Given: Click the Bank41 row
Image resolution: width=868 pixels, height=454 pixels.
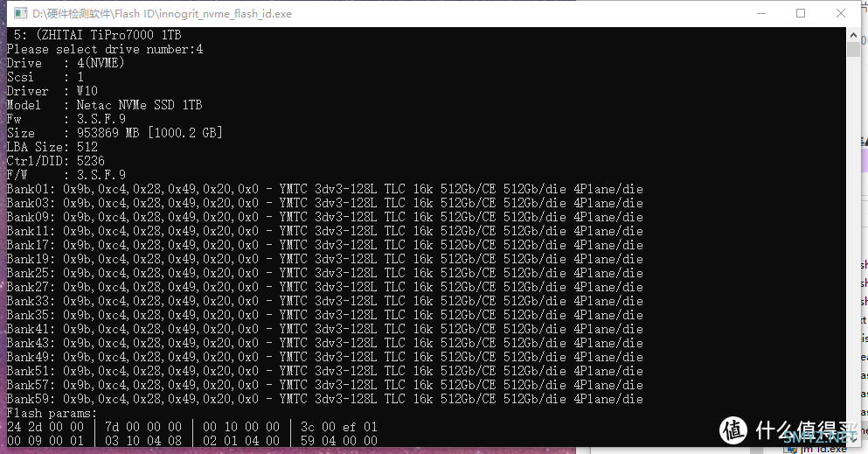Looking at the screenshot, I should click(324, 329).
